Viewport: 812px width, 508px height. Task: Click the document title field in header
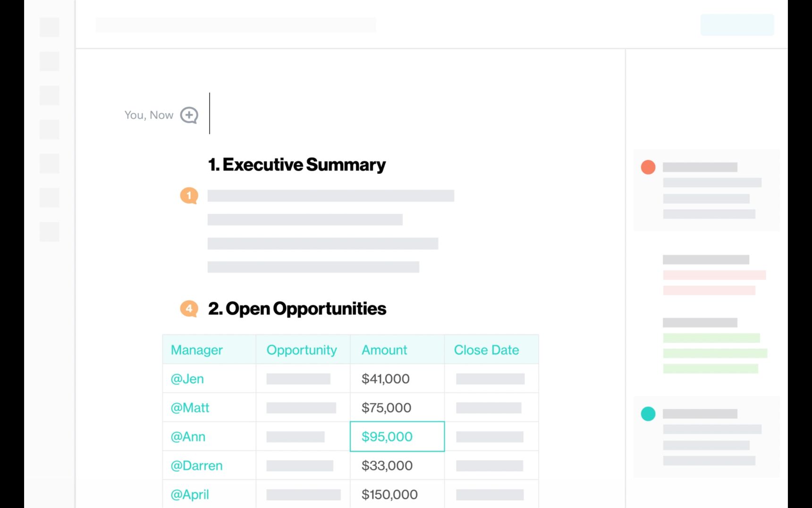click(x=236, y=25)
